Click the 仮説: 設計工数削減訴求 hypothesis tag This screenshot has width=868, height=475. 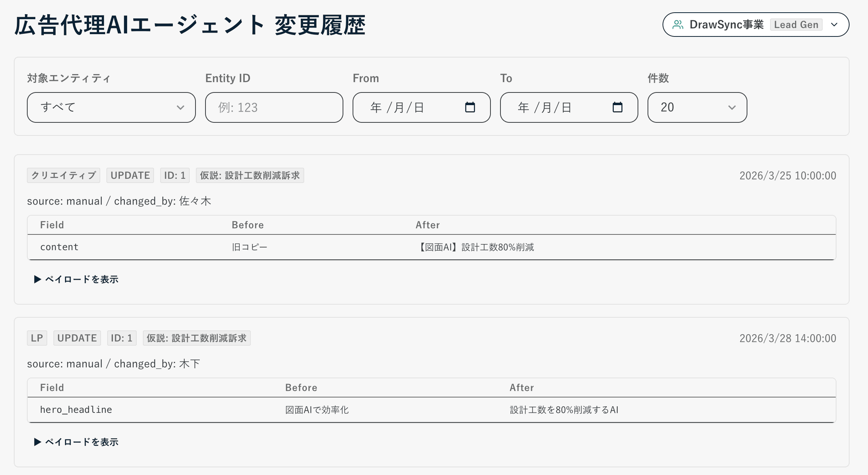(x=250, y=175)
